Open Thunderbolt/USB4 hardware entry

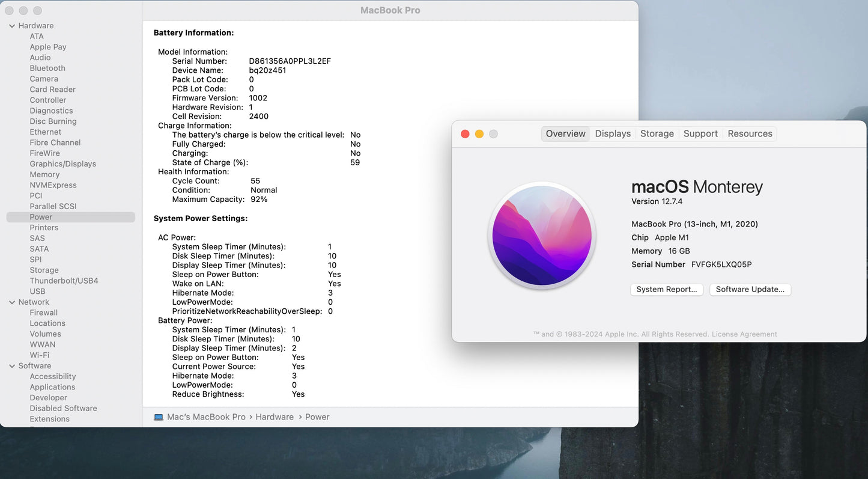[x=64, y=281]
